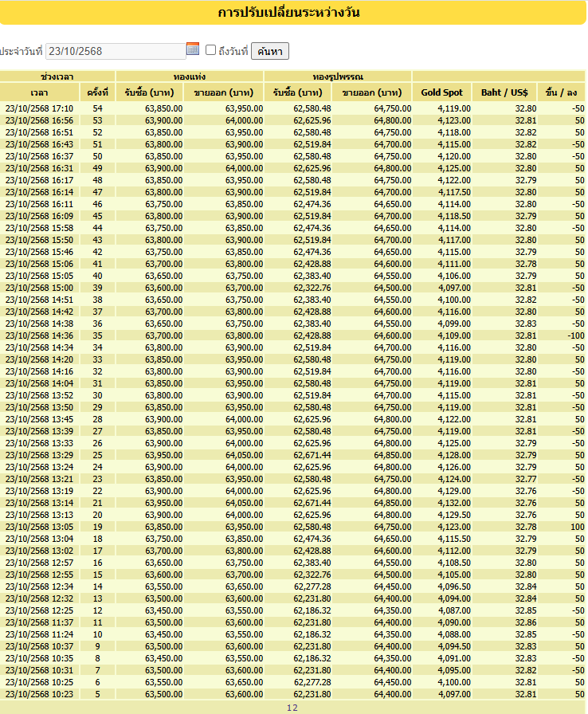This screenshot has width=588, height=714.
Task: Open the calendar date picker icon
Action: [x=193, y=49]
